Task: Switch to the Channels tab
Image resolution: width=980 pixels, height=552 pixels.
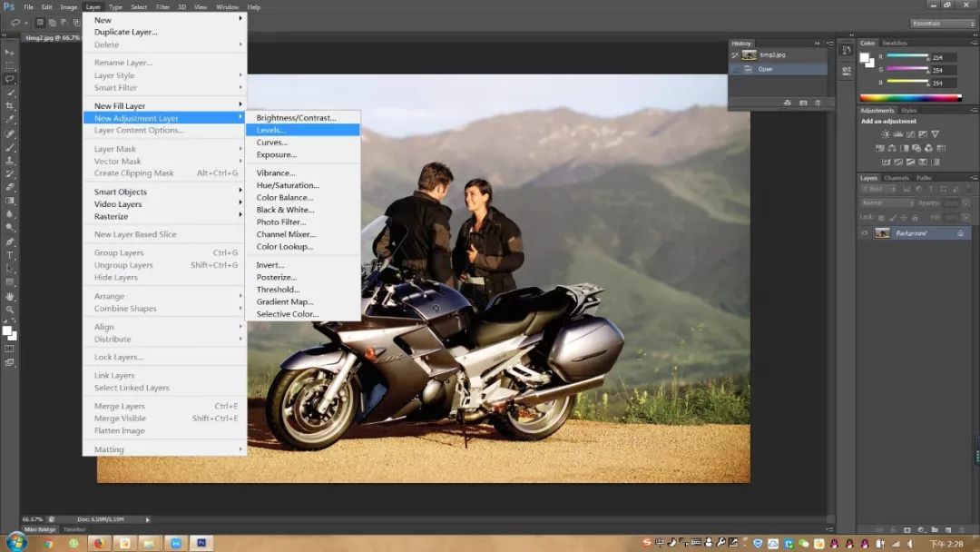Action: pyautogui.click(x=897, y=178)
